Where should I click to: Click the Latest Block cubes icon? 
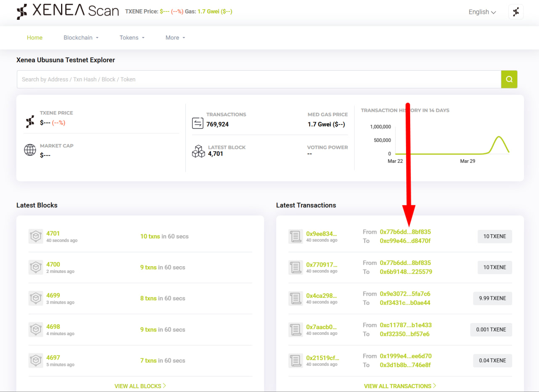[x=198, y=151]
